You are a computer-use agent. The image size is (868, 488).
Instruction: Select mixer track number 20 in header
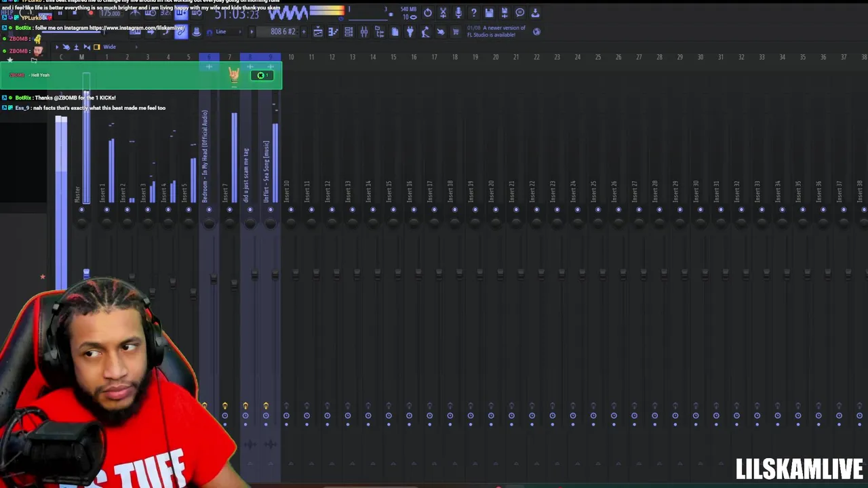[x=496, y=57]
